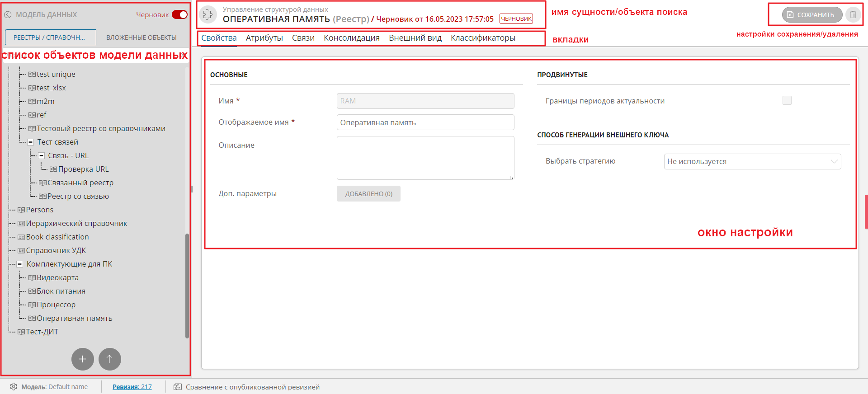Select the Видеокарта registry item
The width and height of the screenshot is (868, 394).
click(x=57, y=277)
